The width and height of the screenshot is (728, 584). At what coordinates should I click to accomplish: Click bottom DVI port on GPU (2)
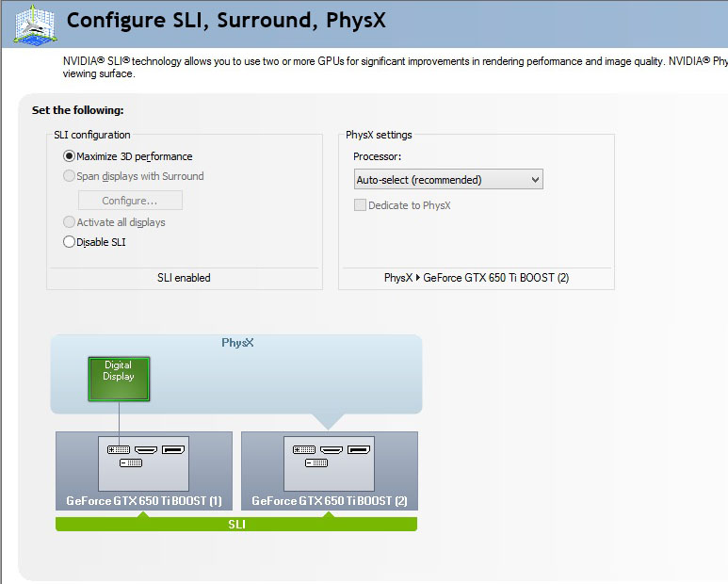[316, 463]
